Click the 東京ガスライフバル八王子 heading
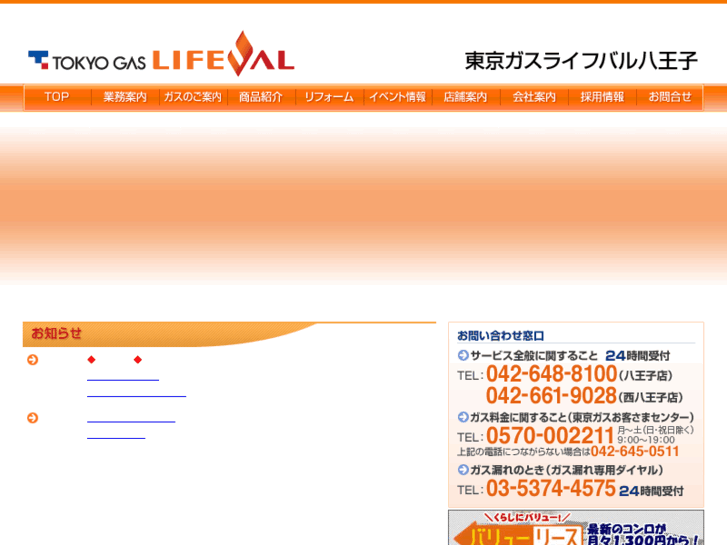Screen dimensions: 727x545 pyautogui.click(x=581, y=61)
